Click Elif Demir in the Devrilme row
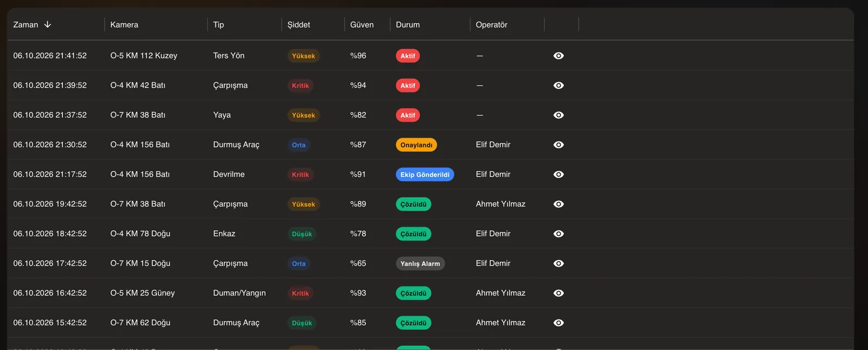Screen dimensions: 868x350 coord(493,174)
